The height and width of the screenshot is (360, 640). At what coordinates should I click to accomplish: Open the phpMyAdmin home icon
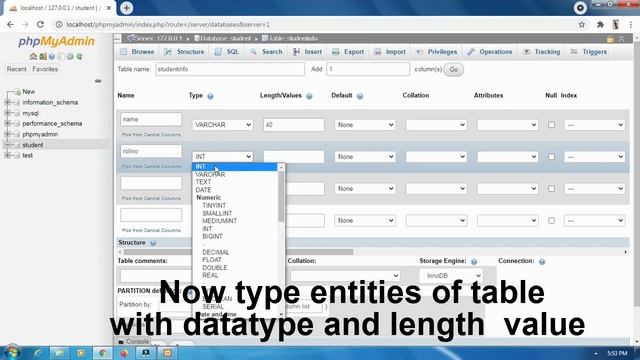33,56
